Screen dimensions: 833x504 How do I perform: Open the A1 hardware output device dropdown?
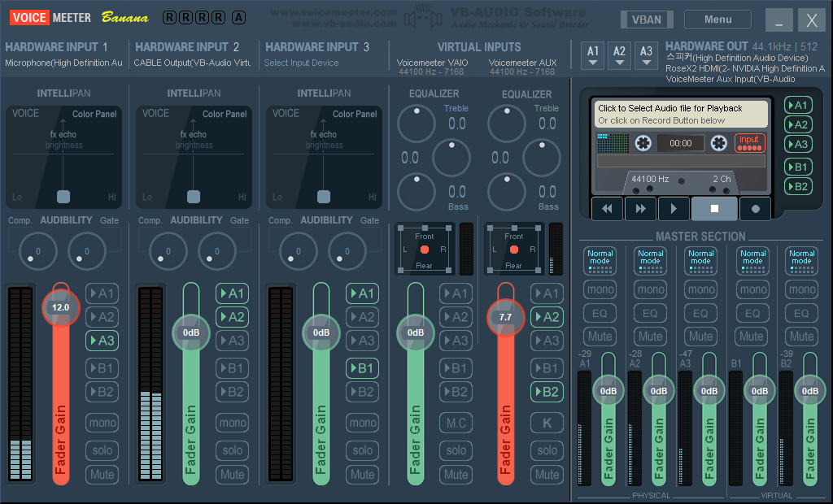593,56
